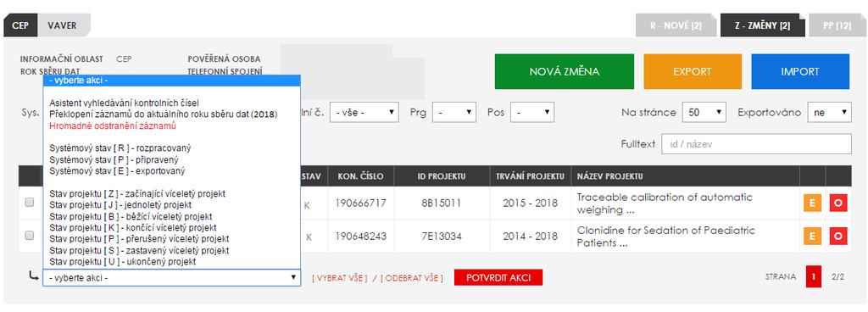Click 'Clonidine for Sedation of Paediatric Patients' title
868x312 pixels.
(x=666, y=237)
